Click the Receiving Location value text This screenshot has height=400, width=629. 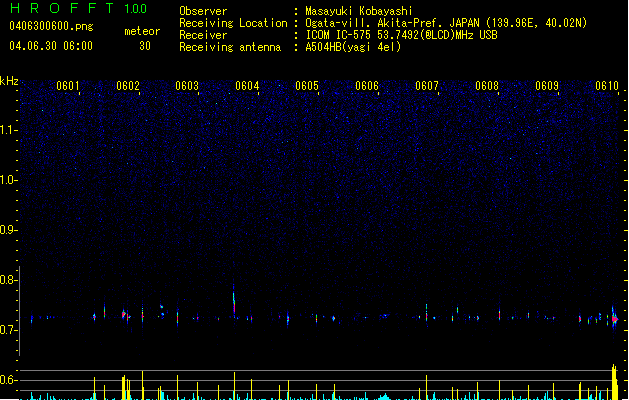446,23
